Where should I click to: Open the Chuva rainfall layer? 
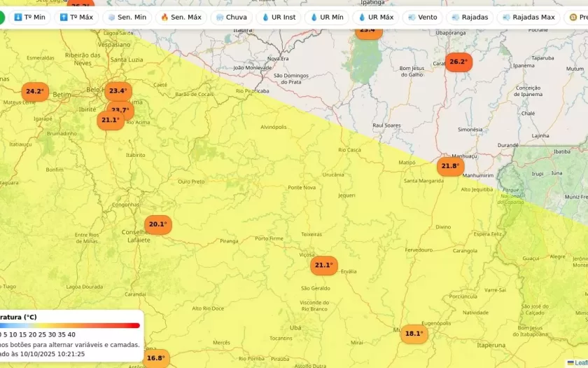pos(231,18)
